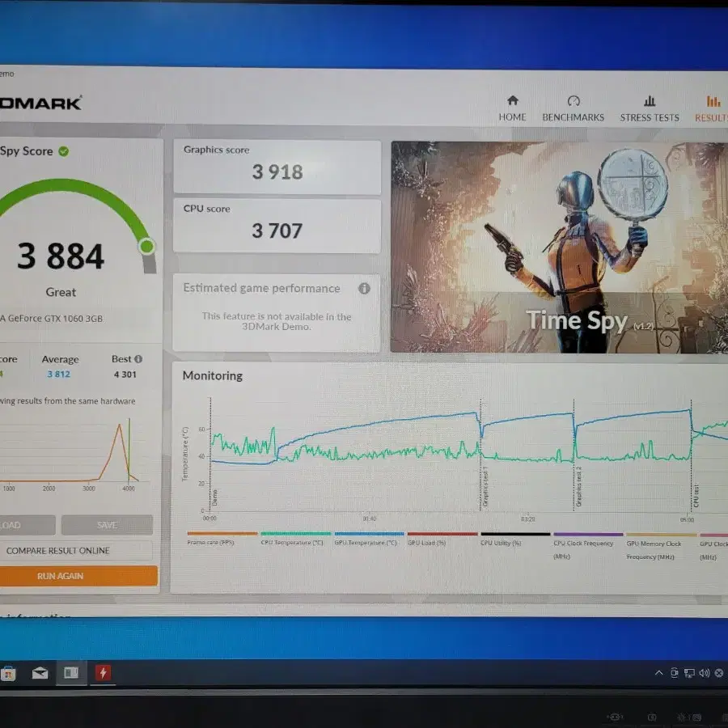Toggle the GPU Temperature (°C) legend item
This screenshot has width=728, height=728.
369,539
